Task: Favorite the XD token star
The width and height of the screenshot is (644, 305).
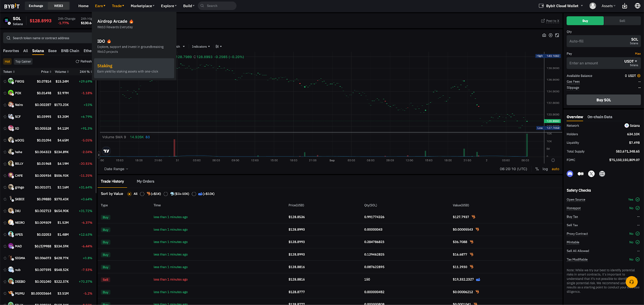Action: click(5, 129)
